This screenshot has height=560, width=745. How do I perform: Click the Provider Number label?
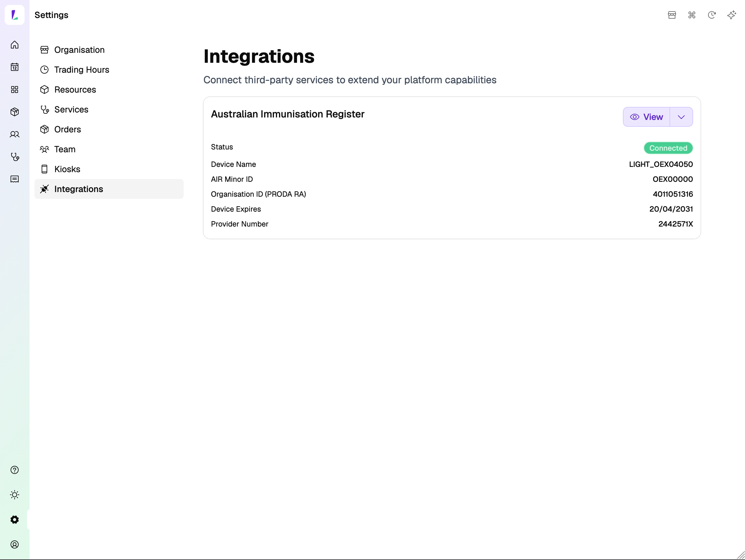[x=240, y=224]
